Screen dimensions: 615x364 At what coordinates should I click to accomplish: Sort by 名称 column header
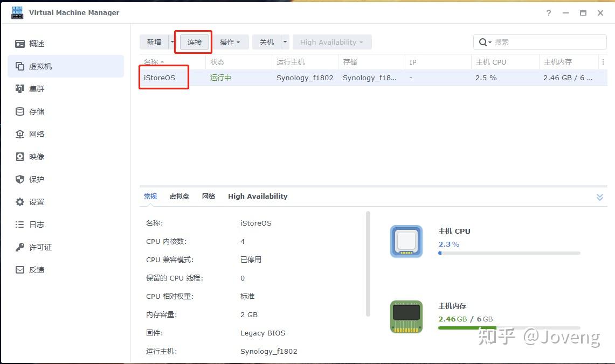(x=172, y=62)
